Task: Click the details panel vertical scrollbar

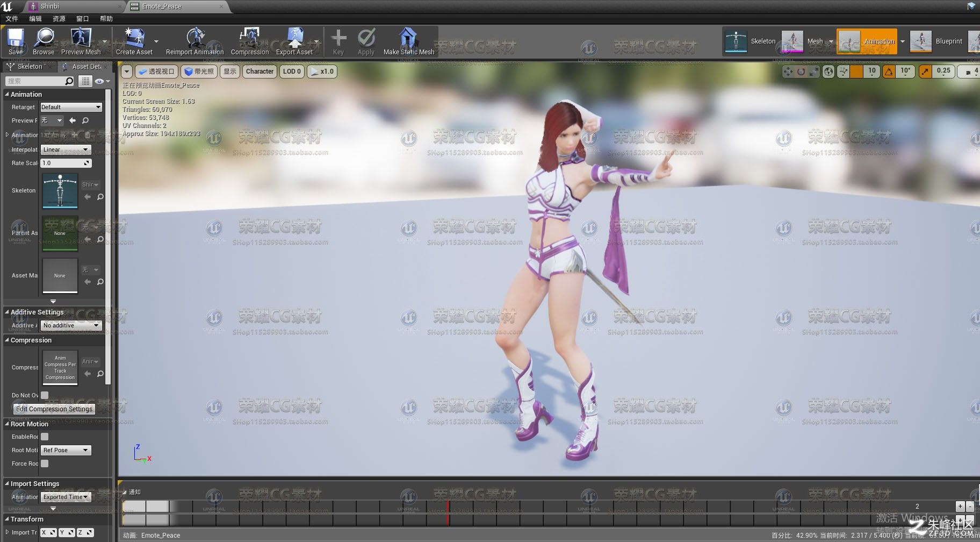Action: click(108, 237)
